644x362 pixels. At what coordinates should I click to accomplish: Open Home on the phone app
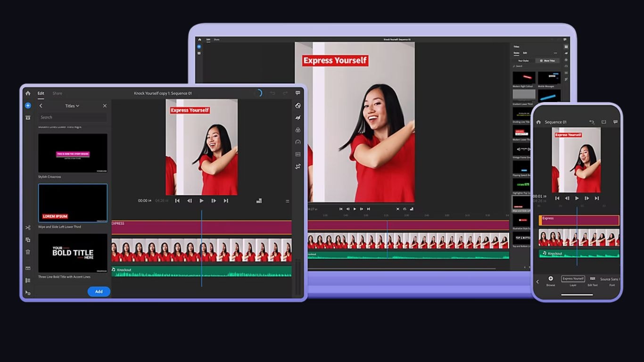538,122
